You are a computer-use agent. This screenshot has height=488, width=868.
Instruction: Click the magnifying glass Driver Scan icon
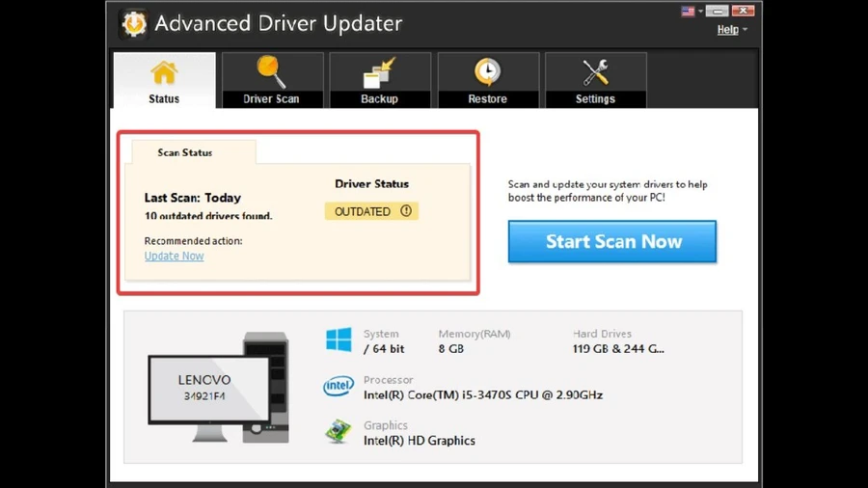(x=271, y=72)
